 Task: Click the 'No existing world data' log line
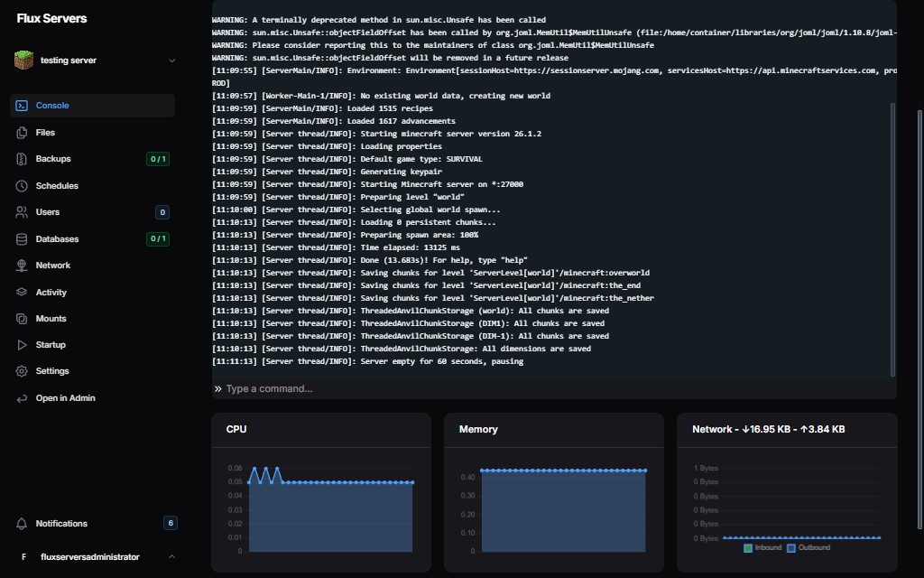(382, 96)
